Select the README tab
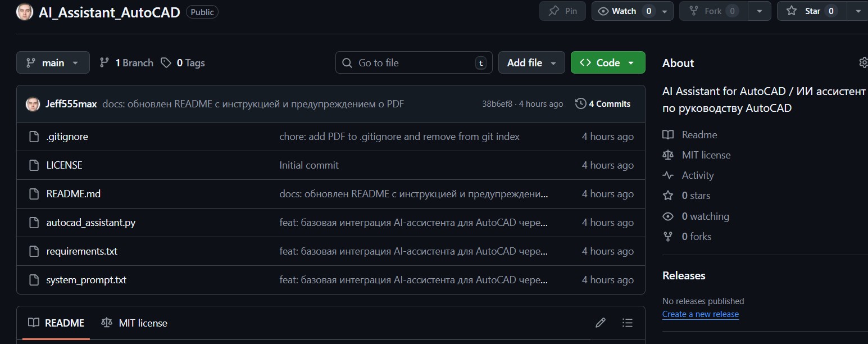This screenshot has width=868, height=344. coord(57,323)
